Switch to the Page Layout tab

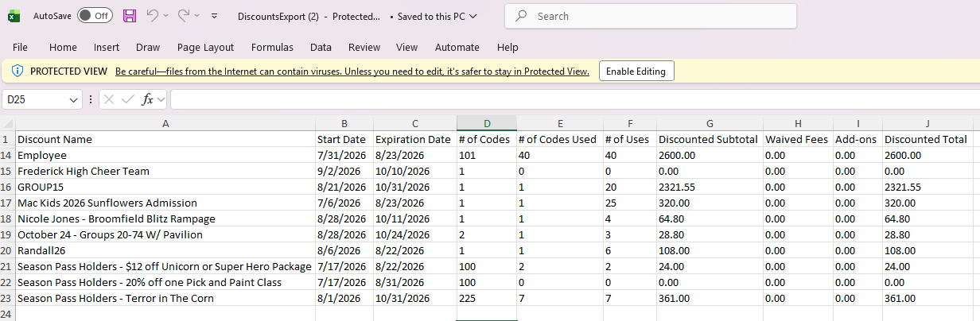[x=206, y=48]
